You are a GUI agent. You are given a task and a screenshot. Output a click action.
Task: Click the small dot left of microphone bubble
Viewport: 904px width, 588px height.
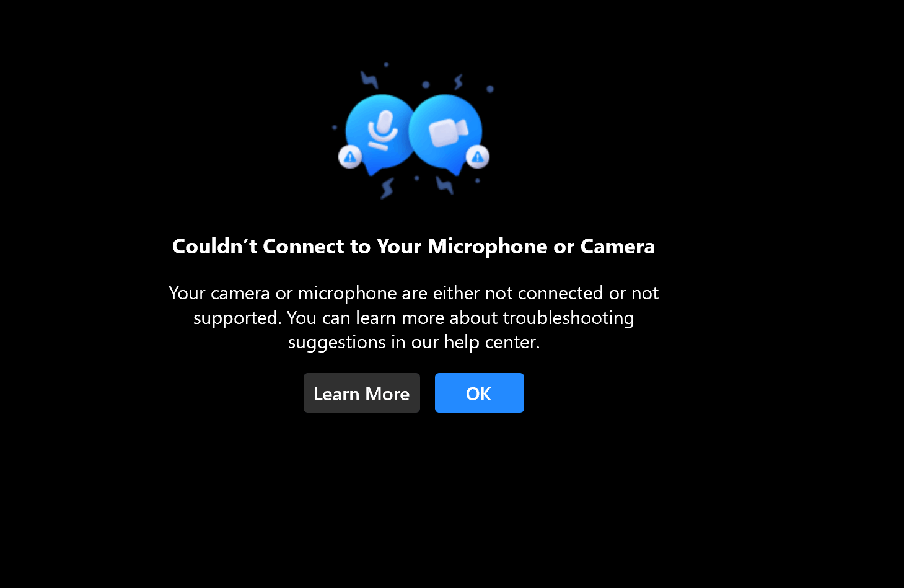335,128
